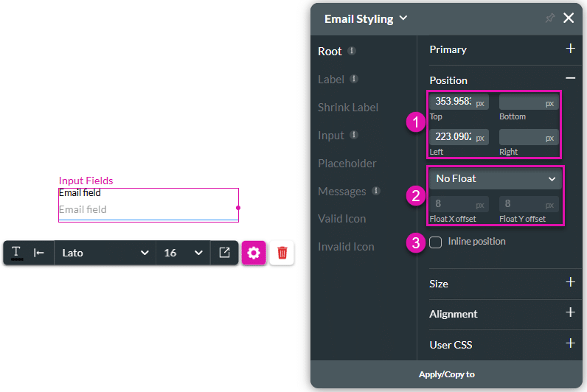Screen dimensions: 587x392
Task: Open the No Float dropdown
Action: (495, 178)
